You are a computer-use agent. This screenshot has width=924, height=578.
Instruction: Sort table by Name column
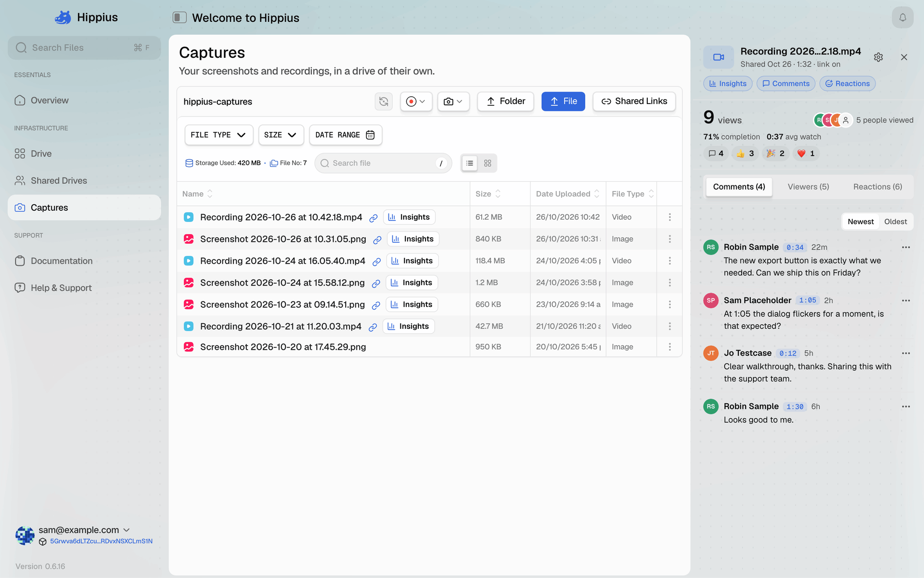tap(197, 194)
